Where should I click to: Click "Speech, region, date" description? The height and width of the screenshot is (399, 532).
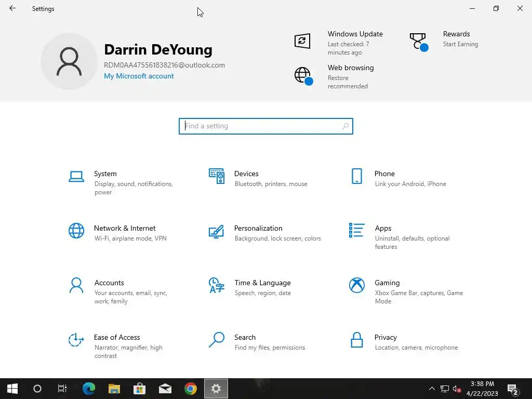pos(262,293)
